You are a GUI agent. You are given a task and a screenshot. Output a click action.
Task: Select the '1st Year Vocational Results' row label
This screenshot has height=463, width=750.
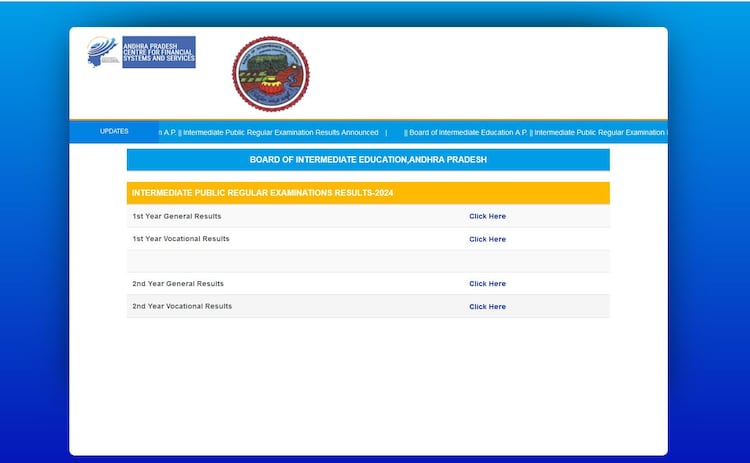coord(181,239)
